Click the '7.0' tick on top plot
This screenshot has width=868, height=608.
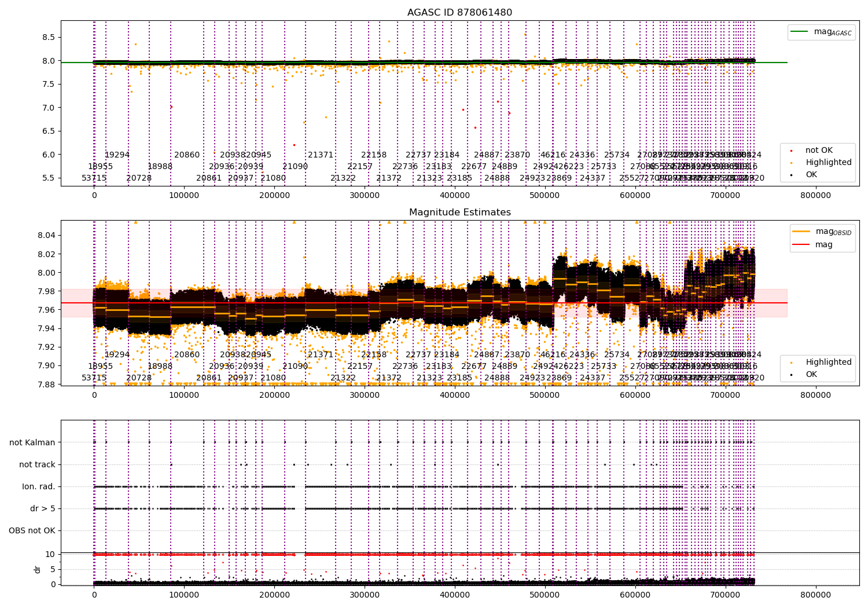point(49,108)
